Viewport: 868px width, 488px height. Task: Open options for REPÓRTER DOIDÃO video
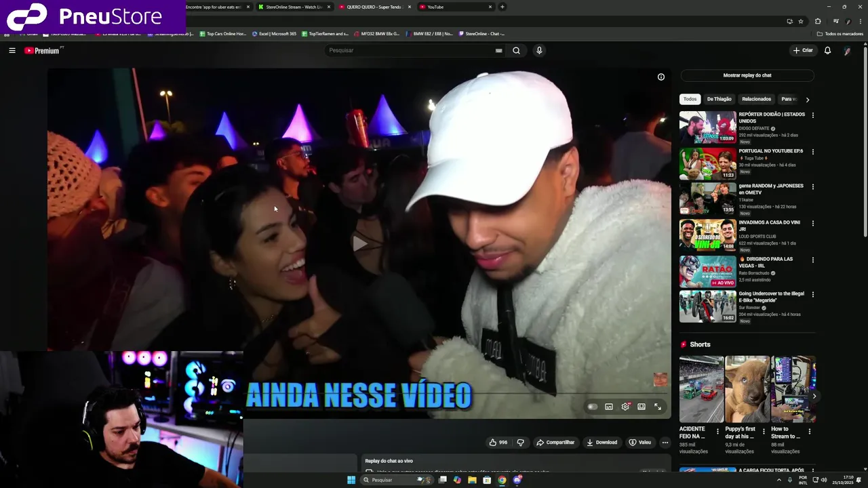click(x=812, y=115)
